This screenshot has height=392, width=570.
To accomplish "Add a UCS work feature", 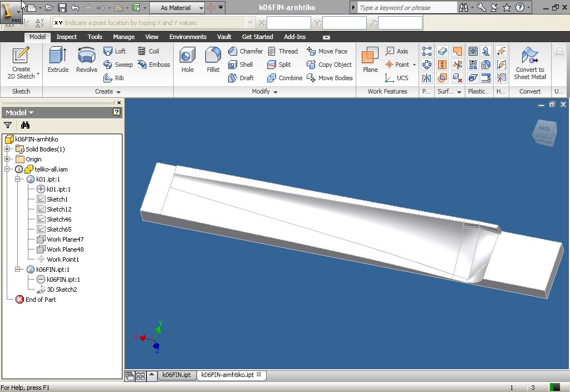I will [396, 78].
